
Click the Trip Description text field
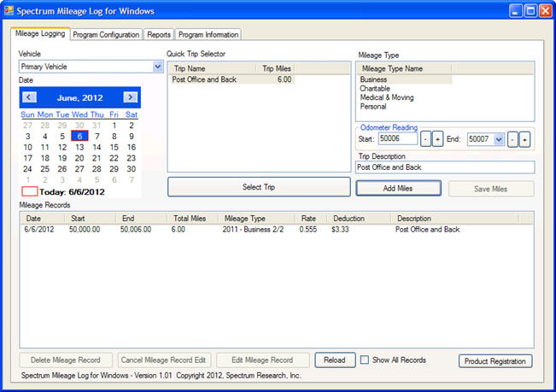pyautogui.click(x=444, y=167)
